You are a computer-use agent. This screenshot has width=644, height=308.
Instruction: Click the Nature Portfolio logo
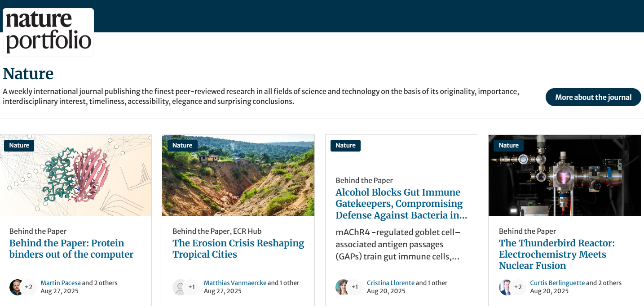tap(48, 31)
